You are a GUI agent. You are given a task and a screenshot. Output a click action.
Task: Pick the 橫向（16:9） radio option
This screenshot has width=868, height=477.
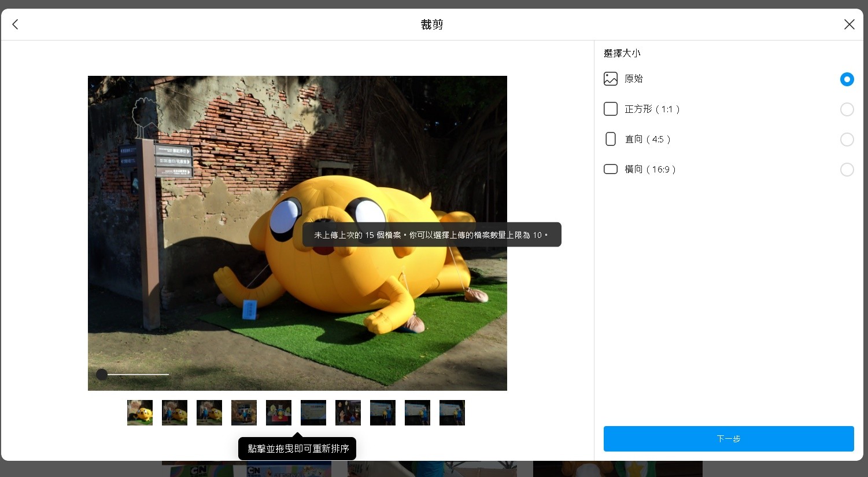pos(847,170)
